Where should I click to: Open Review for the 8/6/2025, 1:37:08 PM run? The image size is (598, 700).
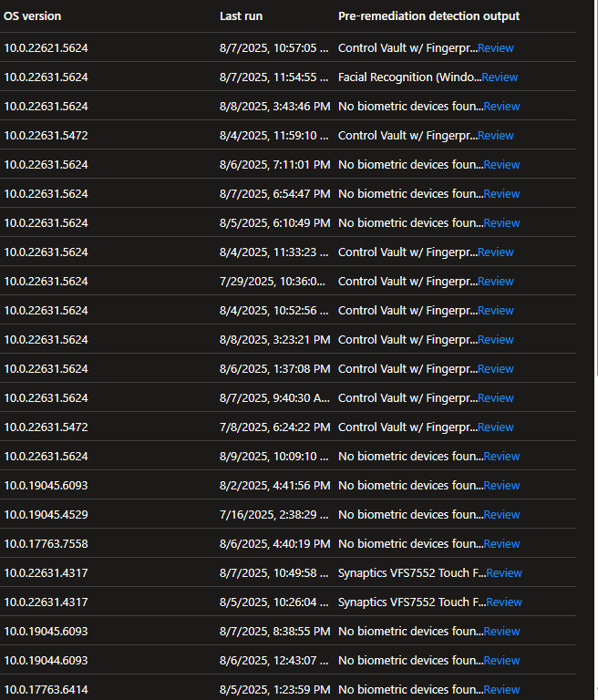pos(496,369)
